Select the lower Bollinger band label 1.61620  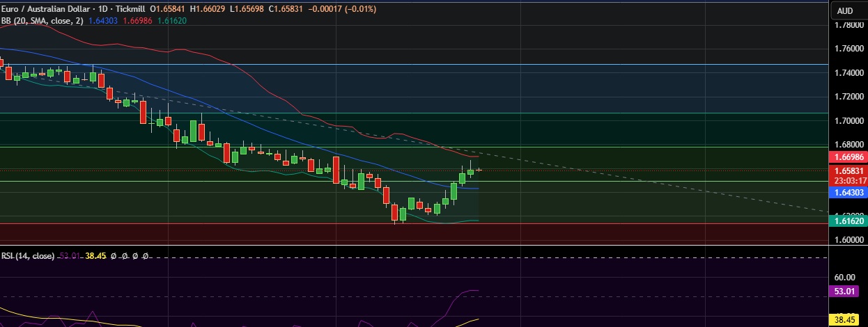848,221
